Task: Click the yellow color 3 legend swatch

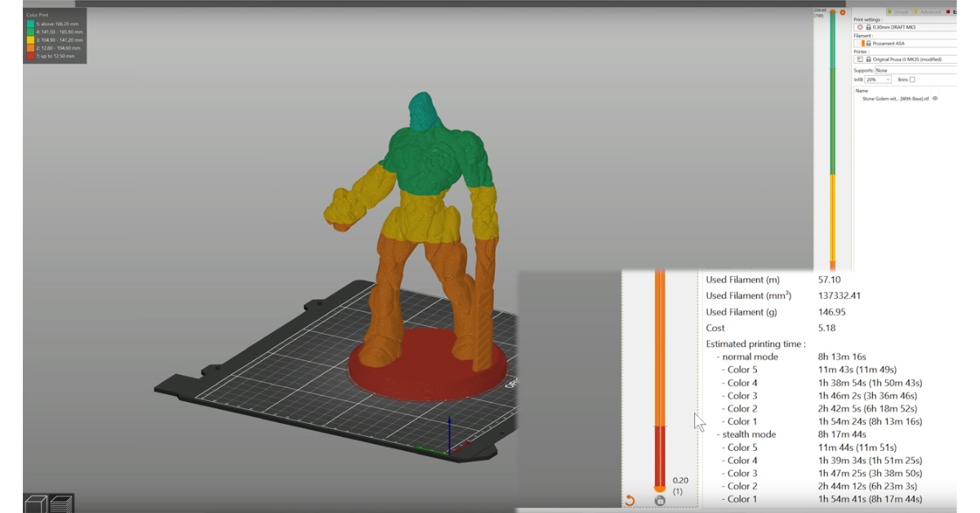Action: click(x=30, y=39)
